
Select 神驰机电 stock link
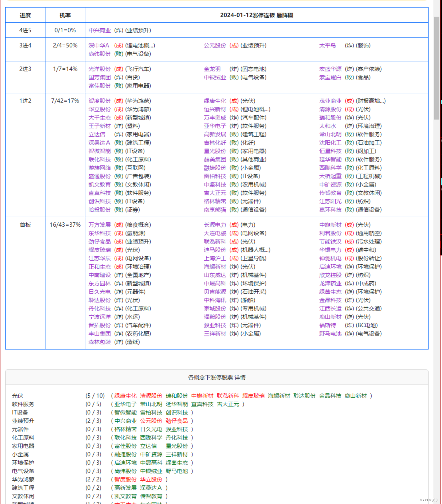click(x=330, y=258)
